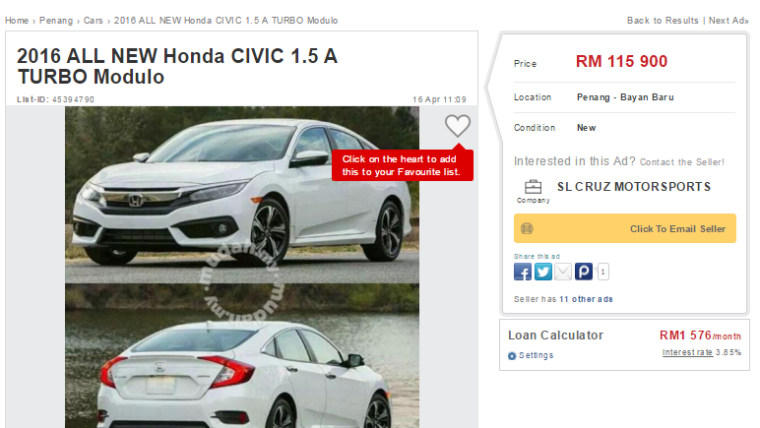Open the Penang breadcrumb link
This screenshot has width=760, height=428.
pos(56,20)
